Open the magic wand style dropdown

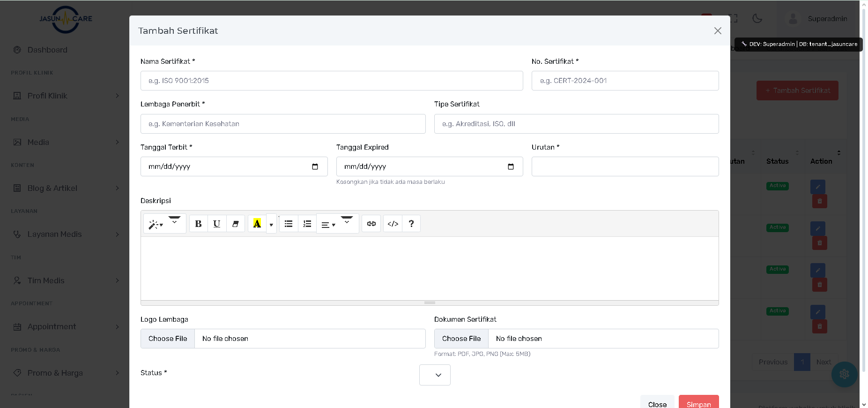156,225
